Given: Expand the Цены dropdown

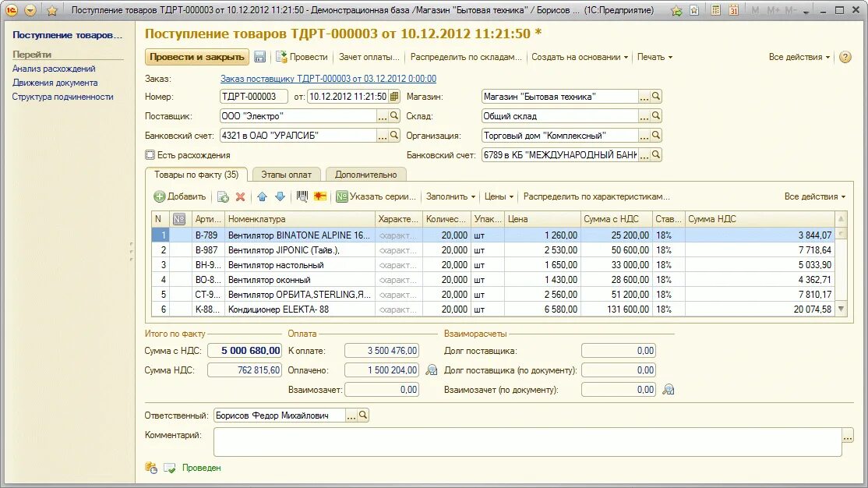Looking at the screenshot, I should pos(499,196).
